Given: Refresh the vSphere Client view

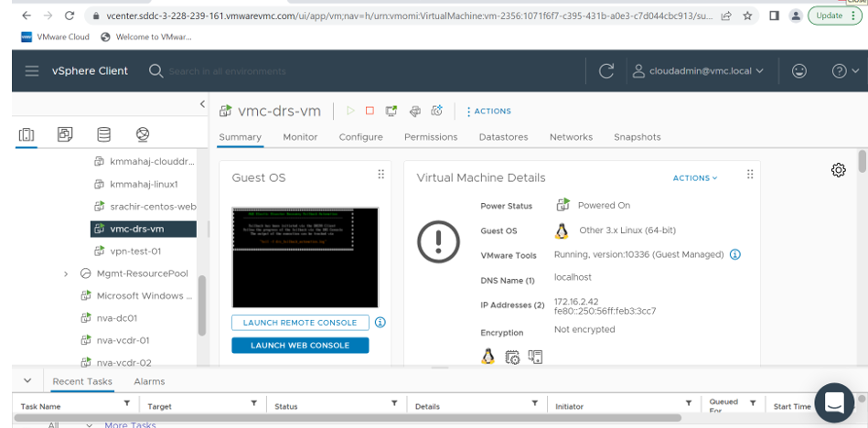Looking at the screenshot, I should (606, 70).
